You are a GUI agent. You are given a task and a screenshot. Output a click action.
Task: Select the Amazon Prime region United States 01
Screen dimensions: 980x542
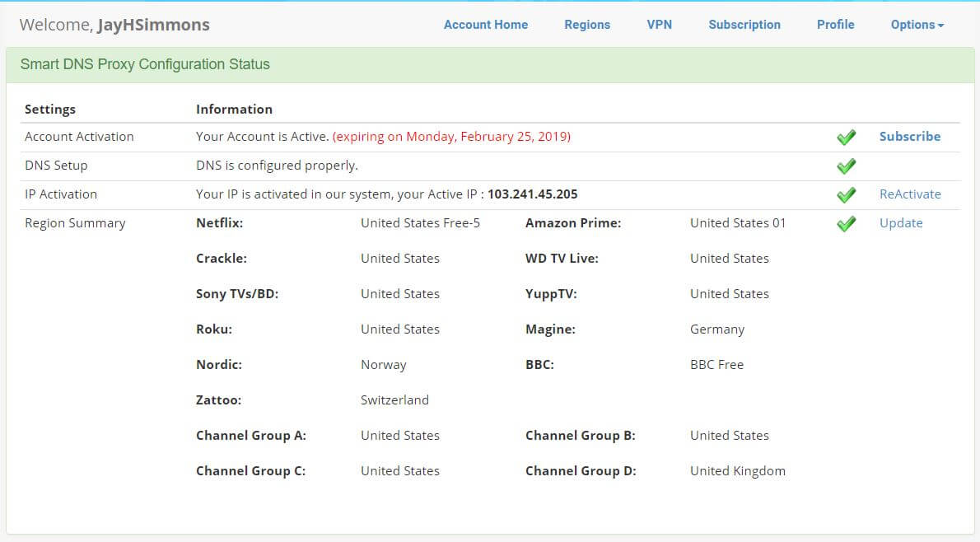737,222
